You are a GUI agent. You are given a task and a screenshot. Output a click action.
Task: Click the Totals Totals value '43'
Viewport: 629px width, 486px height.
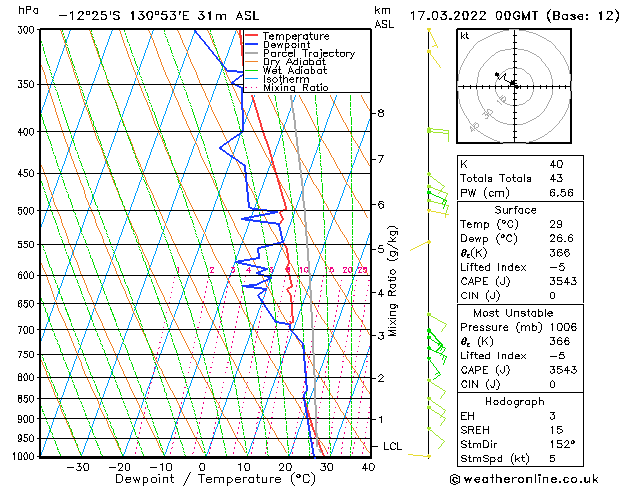[x=556, y=178]
